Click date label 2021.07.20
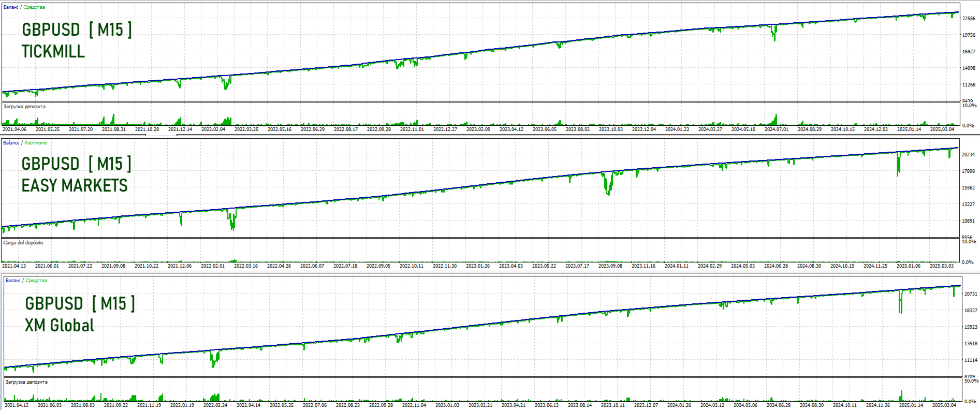The image size is (980, 410). tap(81, 129)
